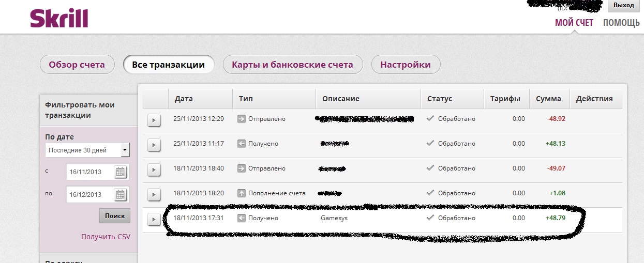Screen dimensions: 644x263
Task: Click the amount -48.92
Action: 556,119
